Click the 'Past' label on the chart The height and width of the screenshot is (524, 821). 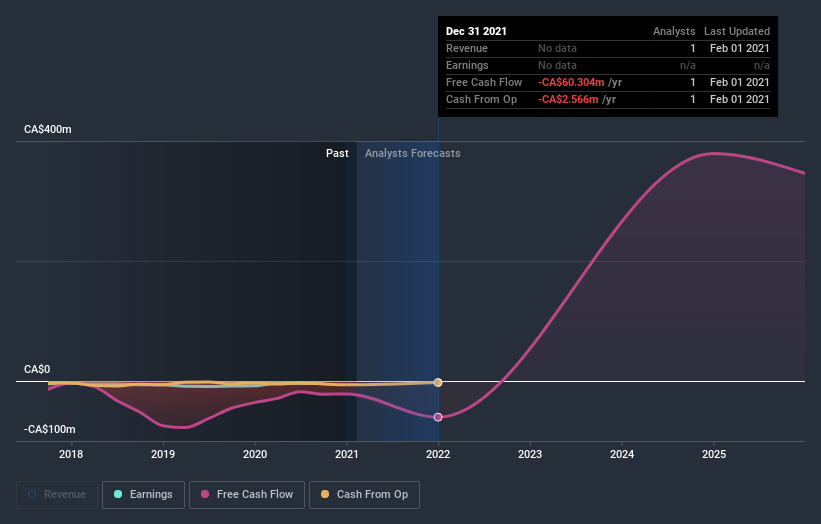[337, 153]
